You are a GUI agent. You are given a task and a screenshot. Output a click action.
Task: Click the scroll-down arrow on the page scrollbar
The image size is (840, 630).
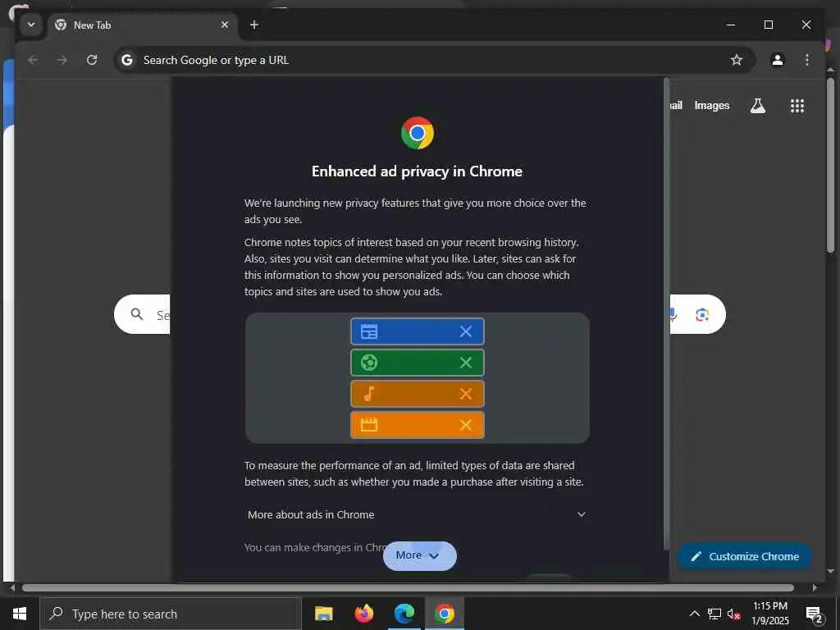point(830,572)
